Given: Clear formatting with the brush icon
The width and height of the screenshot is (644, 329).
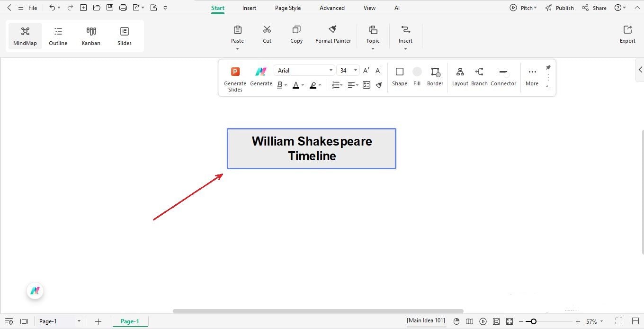Looking at the screenshot, I should point(379,85).
